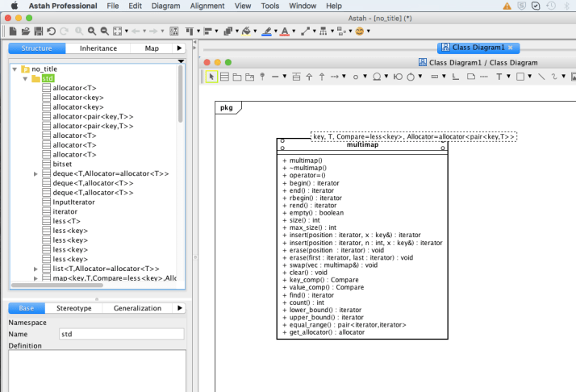This screenshot has height=392, width=576.
Task: Open the File menu
Action: [x=113, y=6]
